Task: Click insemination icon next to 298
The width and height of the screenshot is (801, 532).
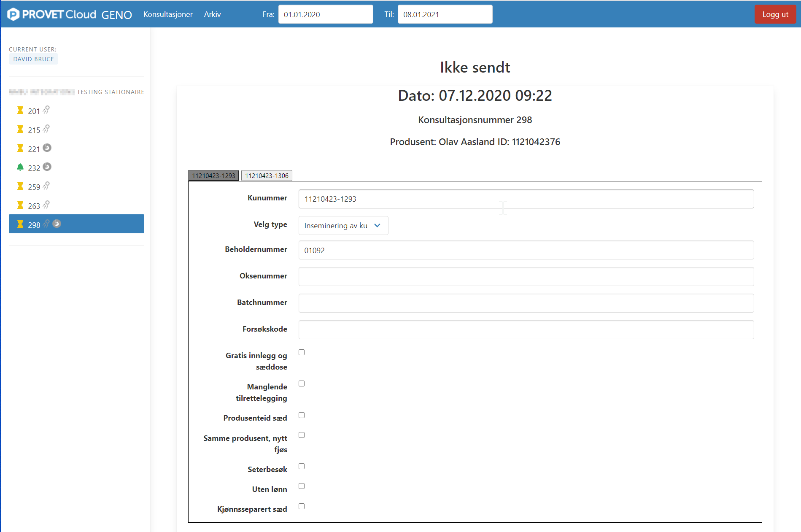Action: 46,224
